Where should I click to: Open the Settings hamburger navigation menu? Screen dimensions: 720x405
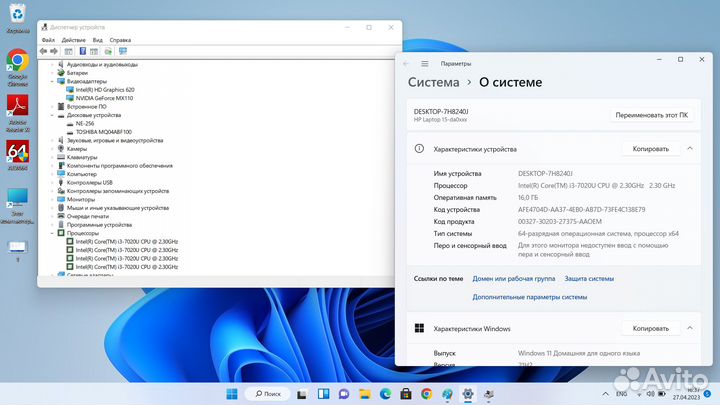click(425, 64)
